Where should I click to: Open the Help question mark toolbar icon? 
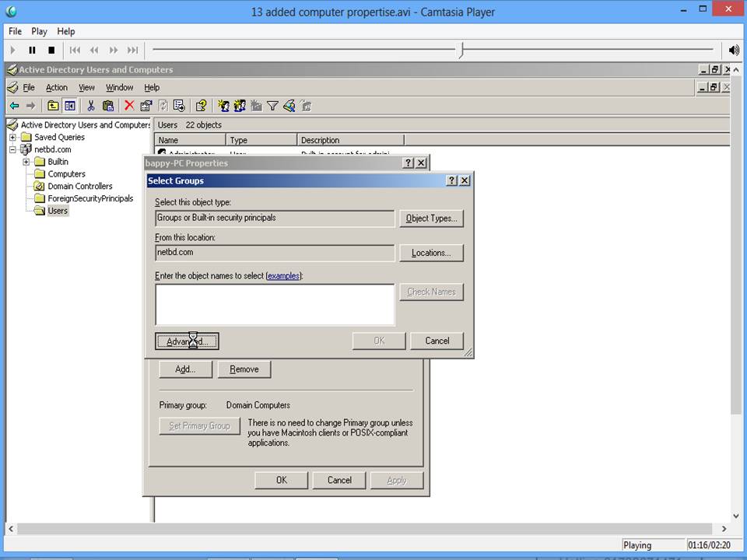(x=201, y=106)
